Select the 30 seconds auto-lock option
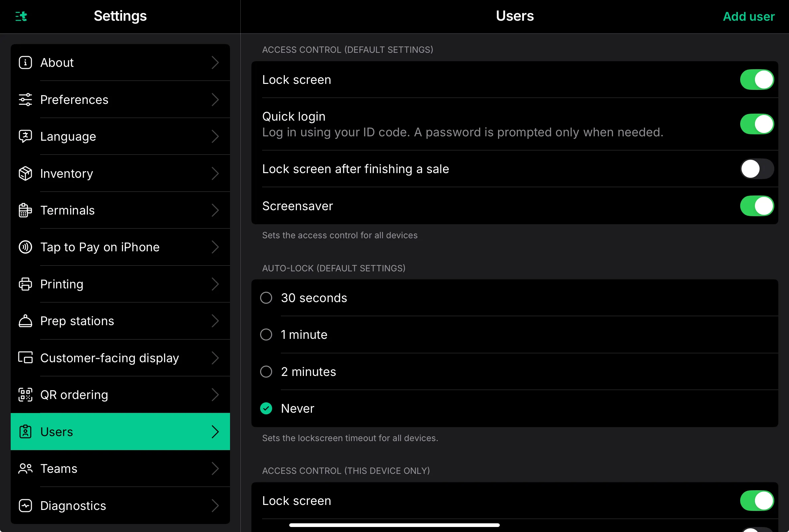Image resolution: width=789 pixels, height=532 pixels. (266, 298)
